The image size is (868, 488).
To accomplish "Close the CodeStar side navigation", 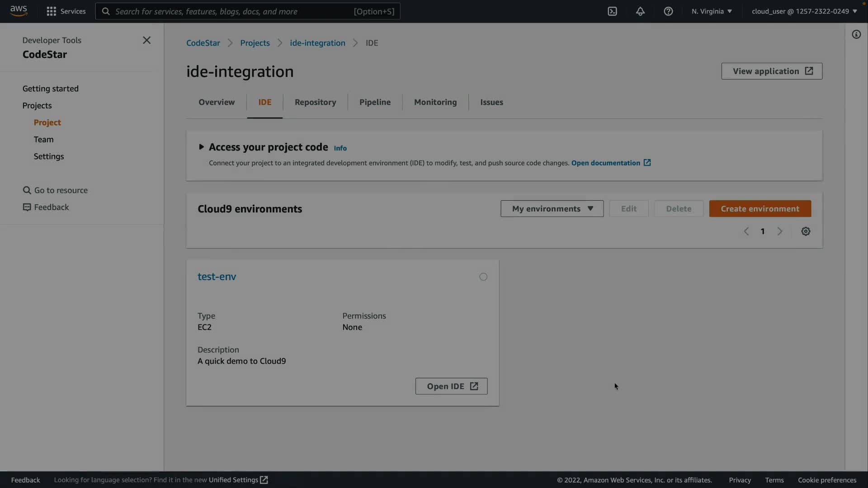I will point(146,40).
